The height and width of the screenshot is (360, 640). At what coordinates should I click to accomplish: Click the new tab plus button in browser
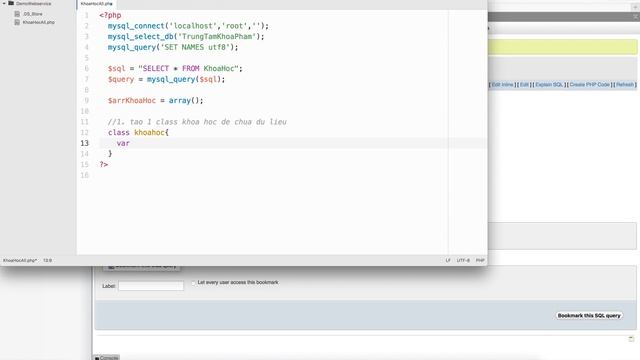pyautogui.click(x=635, y=7)
